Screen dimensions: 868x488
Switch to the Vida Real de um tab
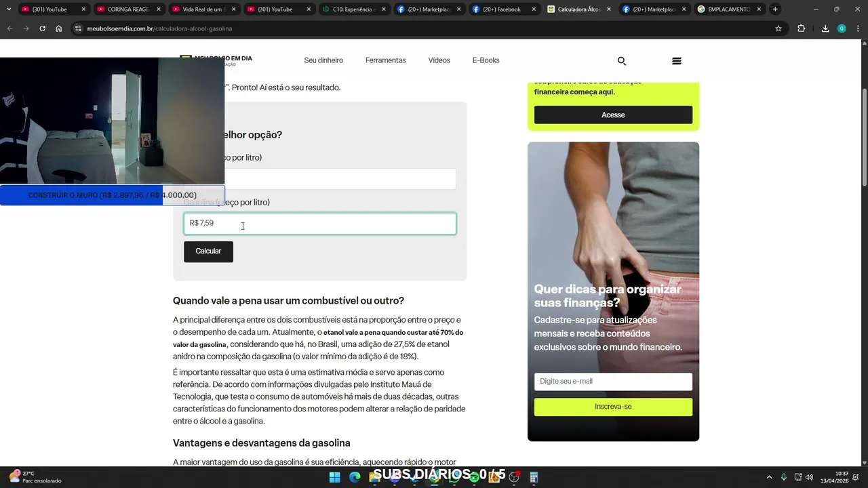point(203,9)
